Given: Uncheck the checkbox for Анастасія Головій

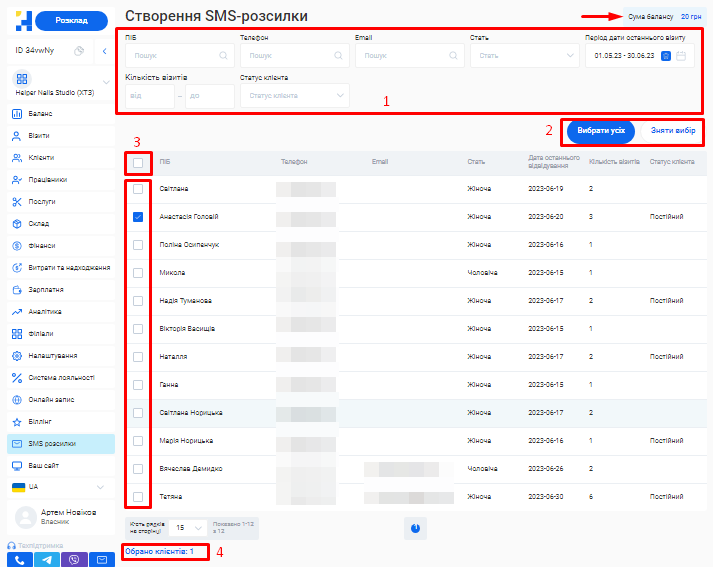Looking at the screenshot, I should [x=138, y=216].
